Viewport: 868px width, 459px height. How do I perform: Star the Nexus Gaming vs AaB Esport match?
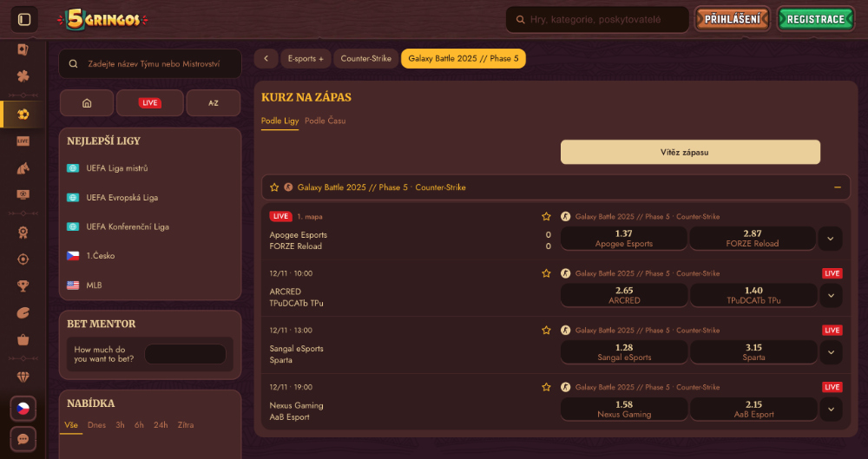(x=546, y=387)
